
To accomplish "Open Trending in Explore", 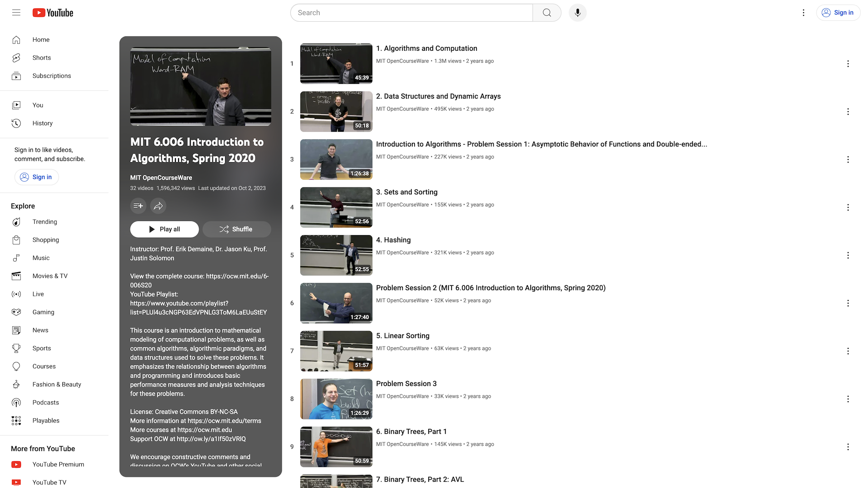I will pos(54,222).
